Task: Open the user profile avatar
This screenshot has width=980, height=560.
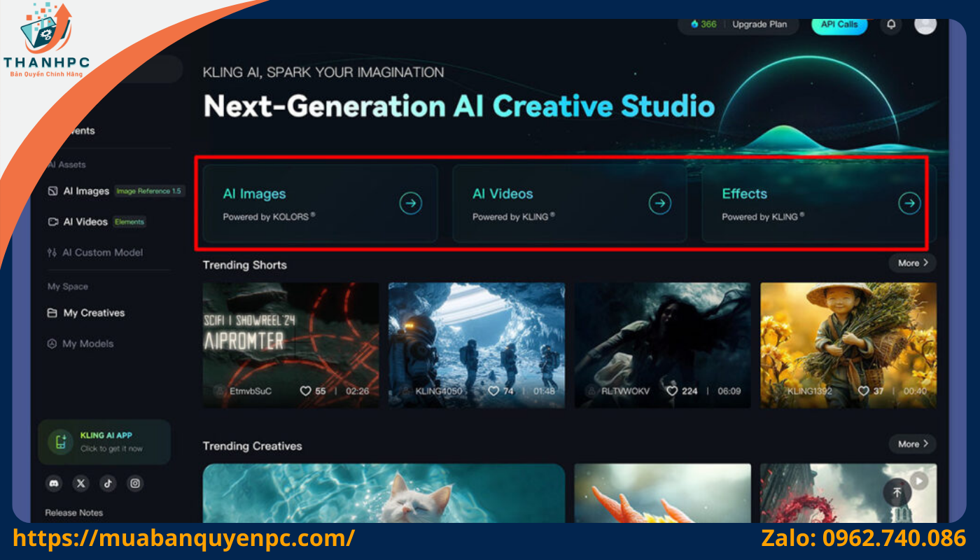Action: click(925, 24)
